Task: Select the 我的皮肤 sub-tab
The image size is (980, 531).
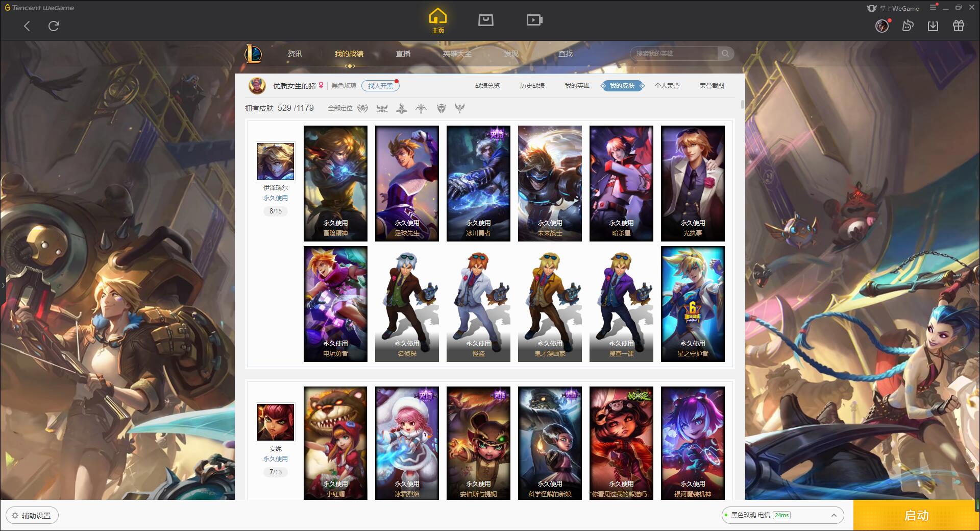Action: click(x=622, y=86)
